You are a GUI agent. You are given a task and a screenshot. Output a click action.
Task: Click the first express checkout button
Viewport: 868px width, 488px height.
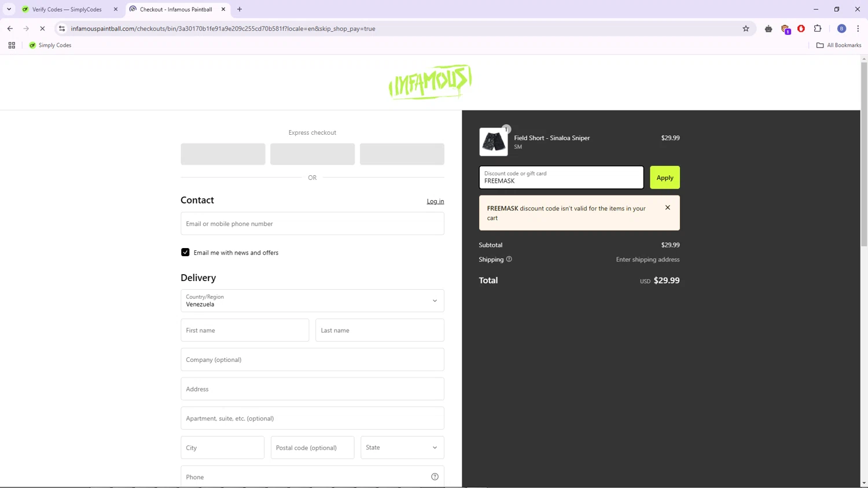coord(223,154)
